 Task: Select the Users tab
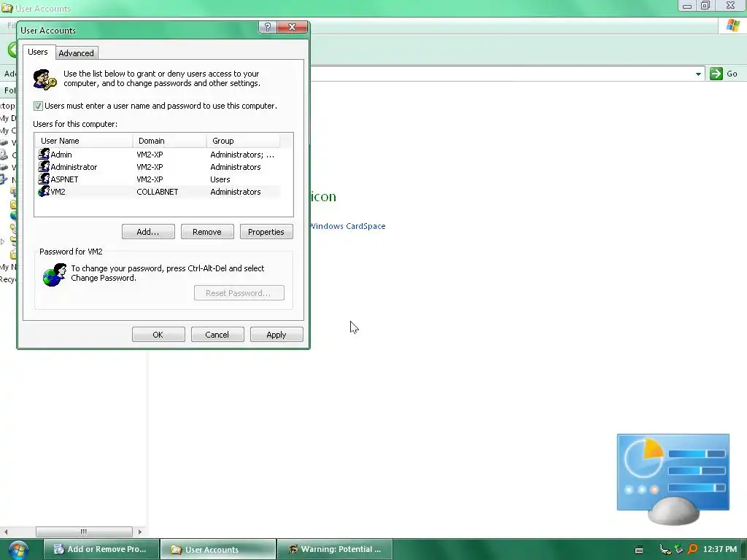coord(38,52)
